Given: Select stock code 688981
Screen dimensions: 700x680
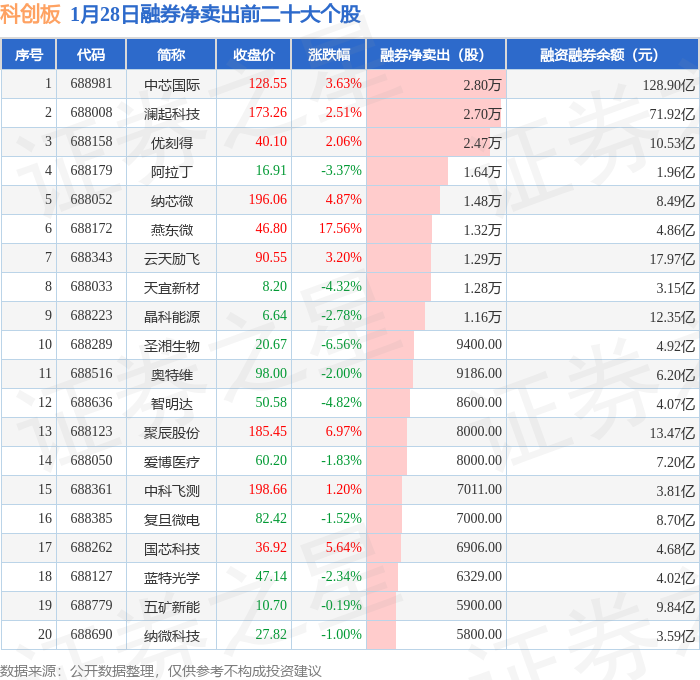Looking at the screenshot, I should pos(91,83).
